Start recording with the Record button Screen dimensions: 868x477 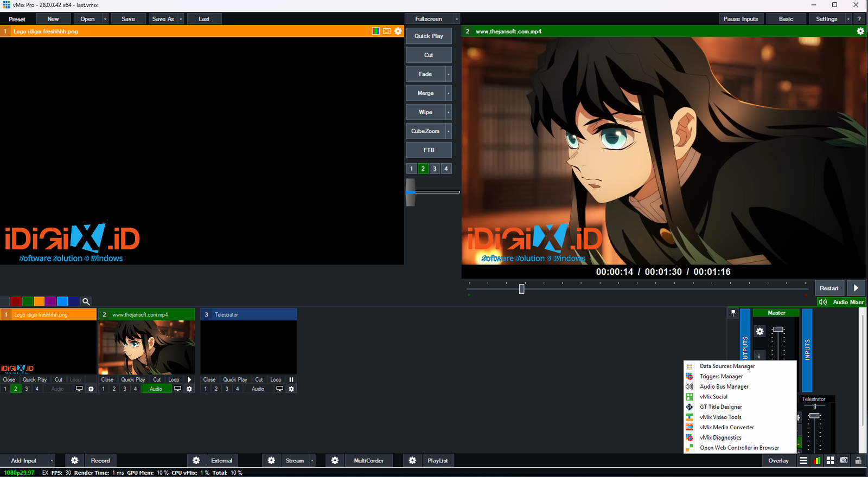tap(100, 460)
